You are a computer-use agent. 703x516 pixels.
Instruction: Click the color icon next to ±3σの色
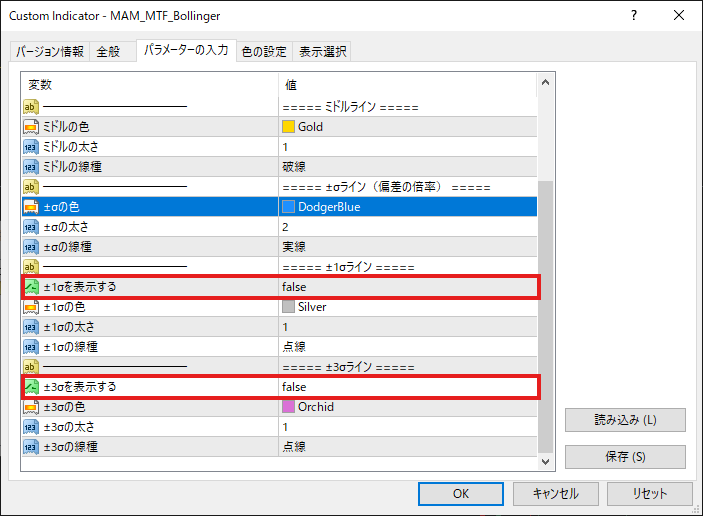point(30,407)
